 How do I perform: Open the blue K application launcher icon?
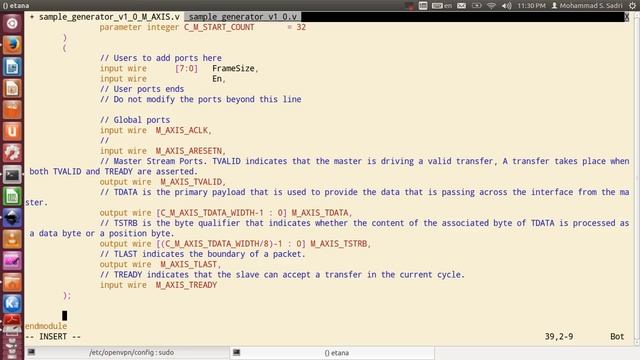[12, 304]
